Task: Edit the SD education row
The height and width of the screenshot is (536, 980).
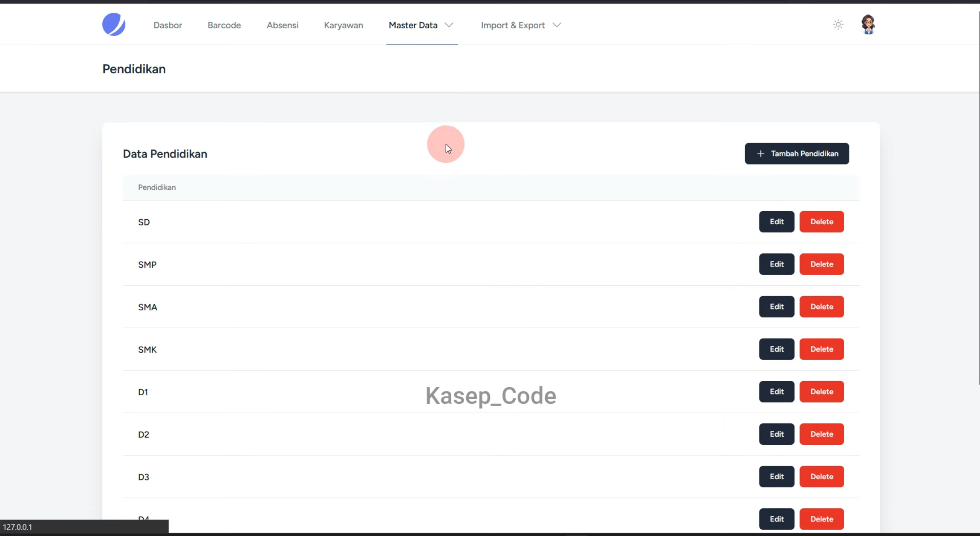Action: (x=777, y=222)
